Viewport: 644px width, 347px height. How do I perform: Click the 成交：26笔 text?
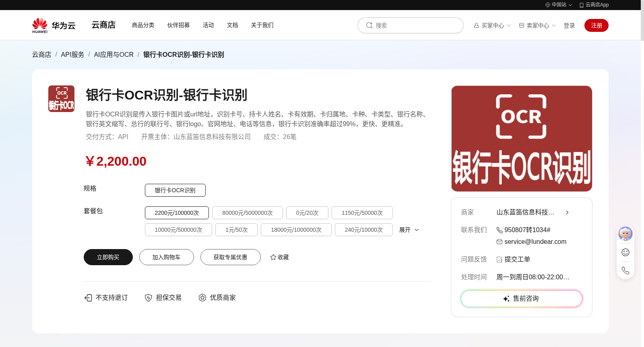coord(280,137)
